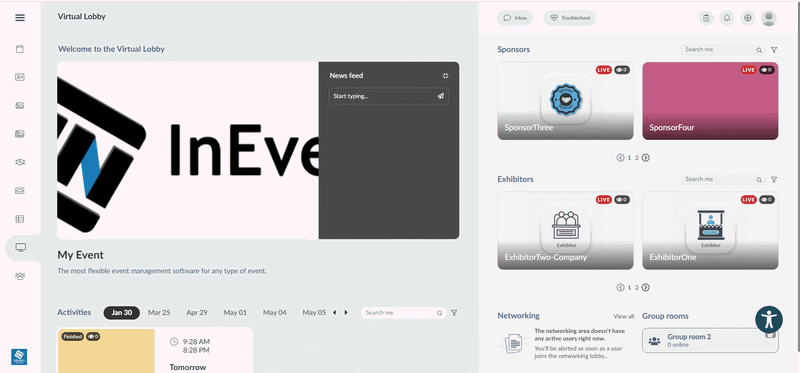This screenshot has width=800, height=373.
Task: Send the news feed message with the paper-plane icon
Action: 441,96
